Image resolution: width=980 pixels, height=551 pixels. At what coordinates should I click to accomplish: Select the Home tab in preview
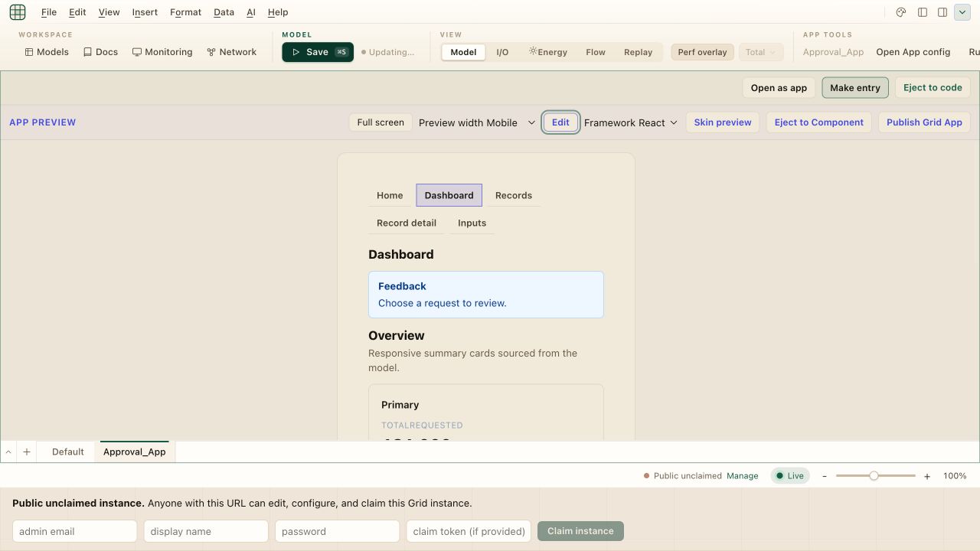[x=390, y=195]
